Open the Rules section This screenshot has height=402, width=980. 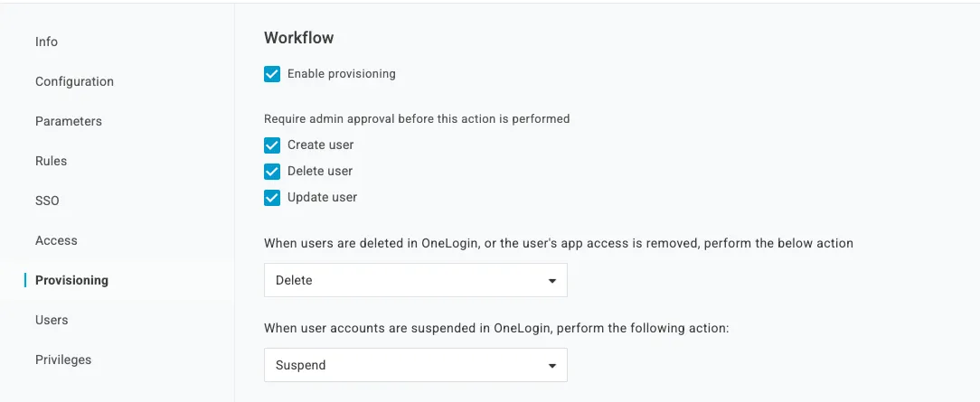[x=52, y=161]
